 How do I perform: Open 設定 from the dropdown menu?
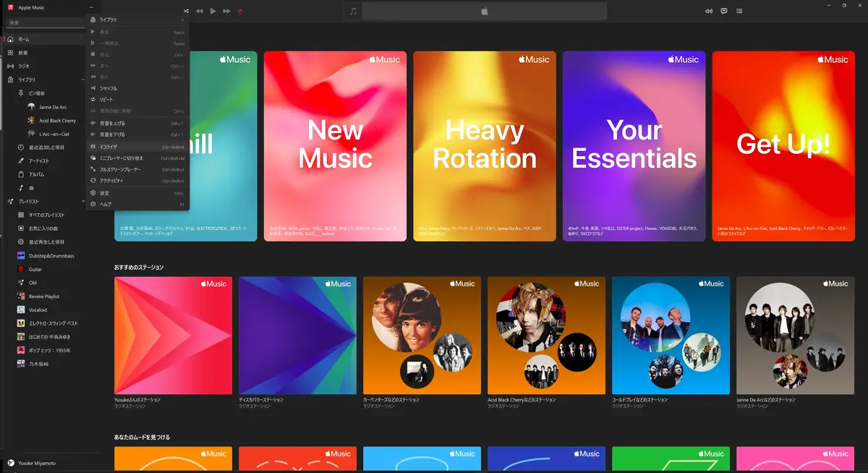137,193
